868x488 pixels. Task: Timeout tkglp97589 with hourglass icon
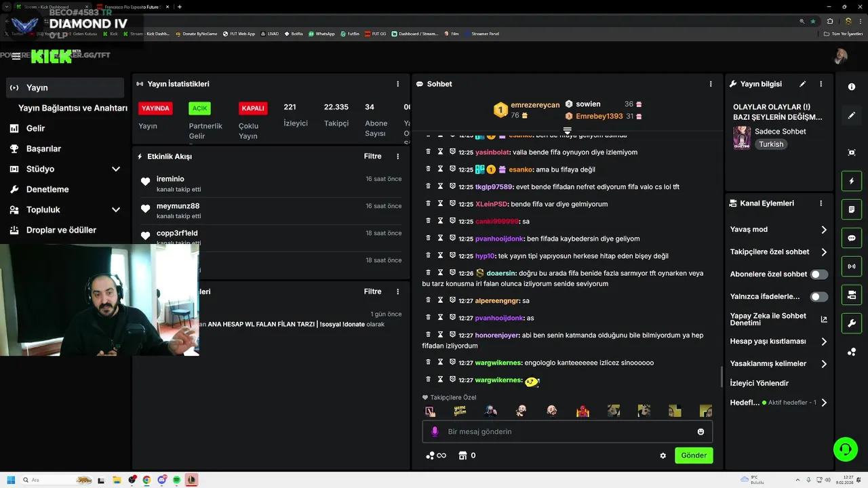440,186
